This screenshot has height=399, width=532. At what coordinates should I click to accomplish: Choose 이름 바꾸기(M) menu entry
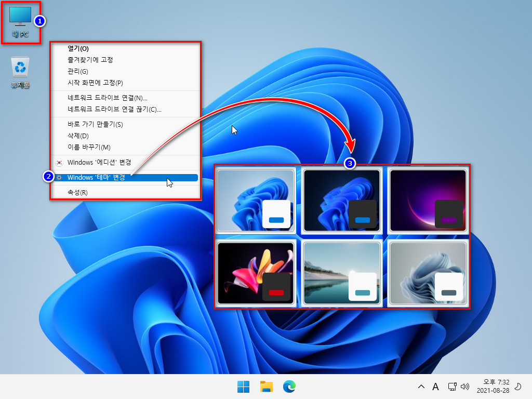[125, 147]
